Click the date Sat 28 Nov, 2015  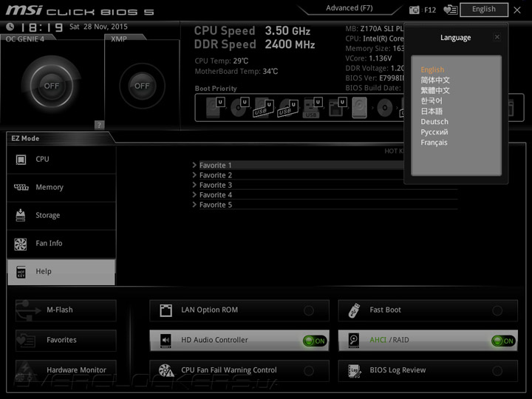click(98, 27)
